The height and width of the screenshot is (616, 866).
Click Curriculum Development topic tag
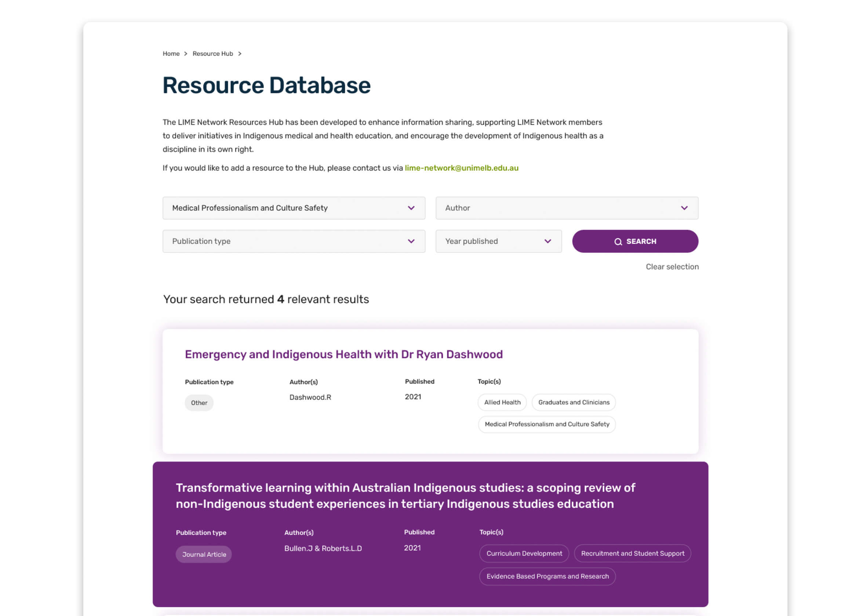pyautogui.click(x=524, y=553)
